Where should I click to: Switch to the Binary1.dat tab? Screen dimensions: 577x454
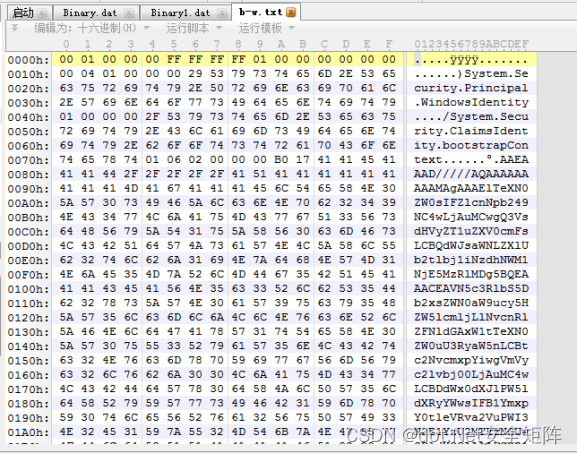click(x=185, y=13)
